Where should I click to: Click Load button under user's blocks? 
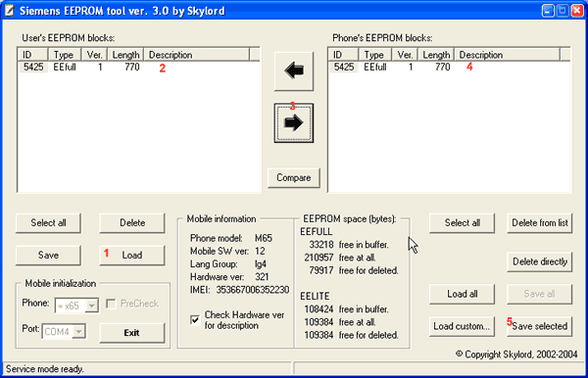(x=132, y=256)
